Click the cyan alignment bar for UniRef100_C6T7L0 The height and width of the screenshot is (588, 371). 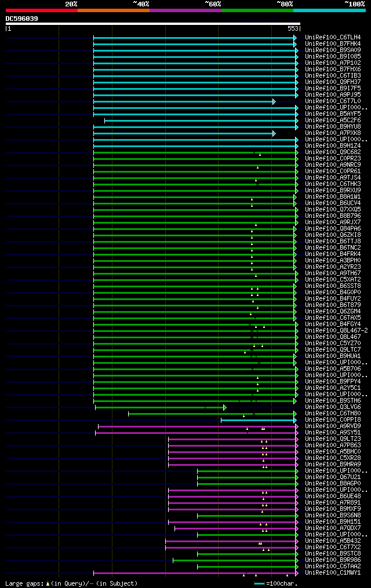click(184, 101)
